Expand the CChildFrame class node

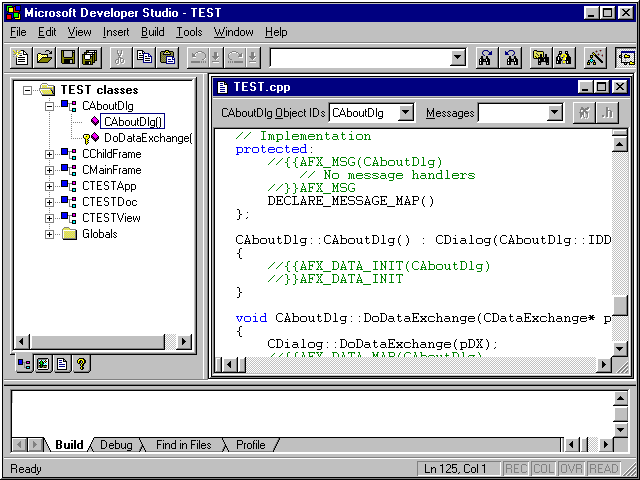tap(49, 154)
